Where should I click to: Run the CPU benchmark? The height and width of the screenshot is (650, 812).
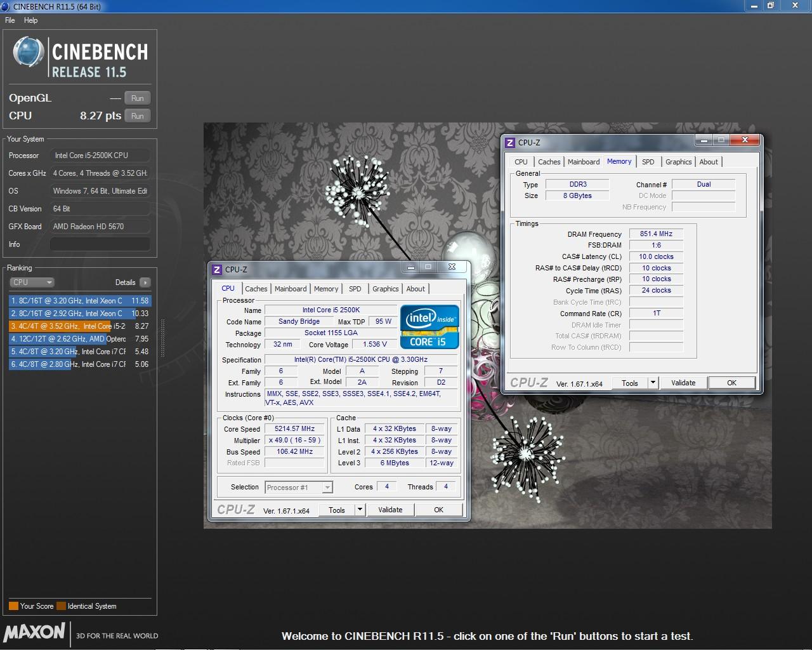pos(138,116)
